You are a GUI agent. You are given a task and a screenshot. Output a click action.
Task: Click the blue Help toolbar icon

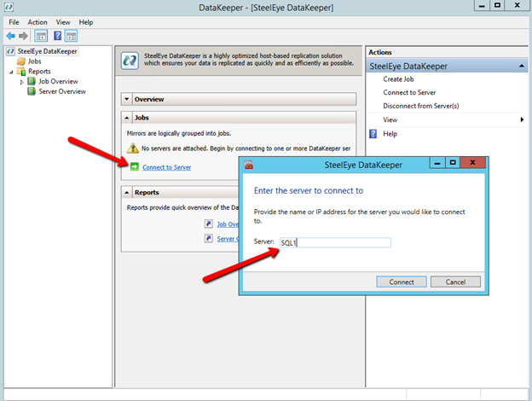click(x=57, y=36)
